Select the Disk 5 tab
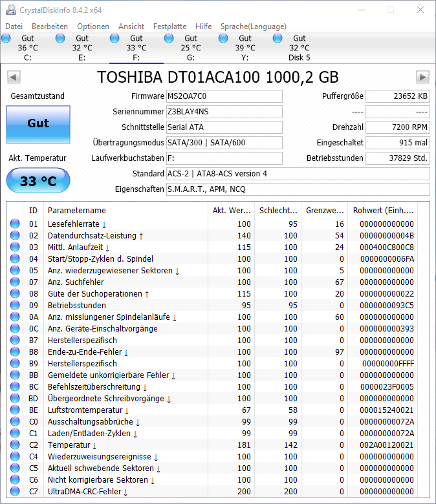 (x=300, y=48)
